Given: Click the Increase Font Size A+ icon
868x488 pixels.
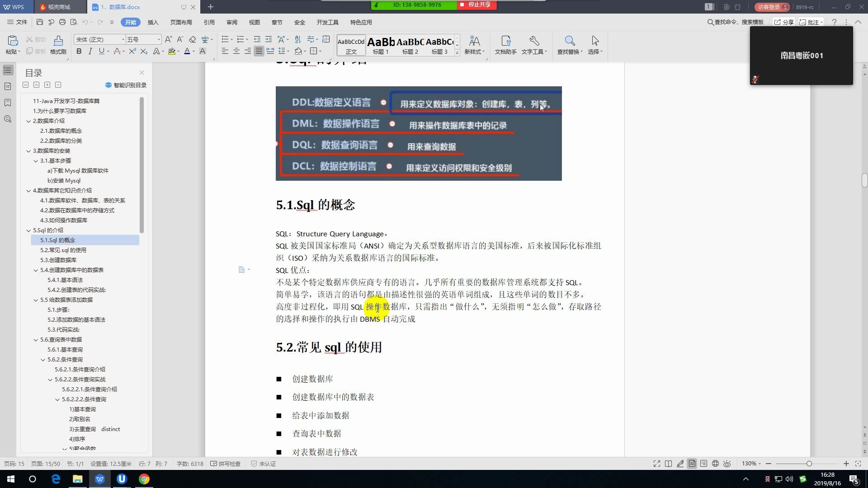Looking at the screenshot, I should (168, 39).
